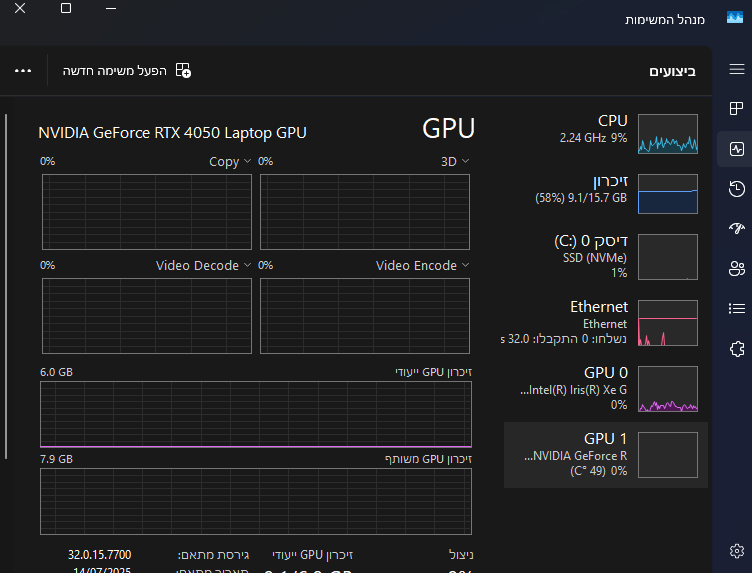Viewport: 752px width, 573px height.
Task: Select the GPU 0 Intel Iris Xe entry
Action: pyautogui.click(x=606, y=389)
